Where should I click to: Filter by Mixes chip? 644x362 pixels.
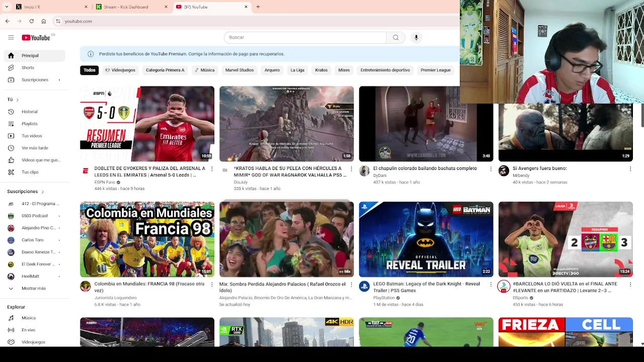pos(344,70)
